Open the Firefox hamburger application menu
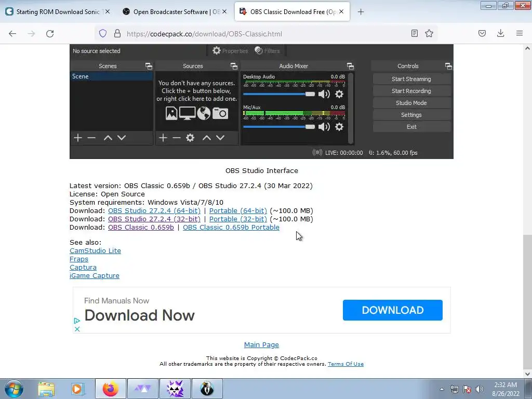Screen dimensions: 532x399 [520, 33]
